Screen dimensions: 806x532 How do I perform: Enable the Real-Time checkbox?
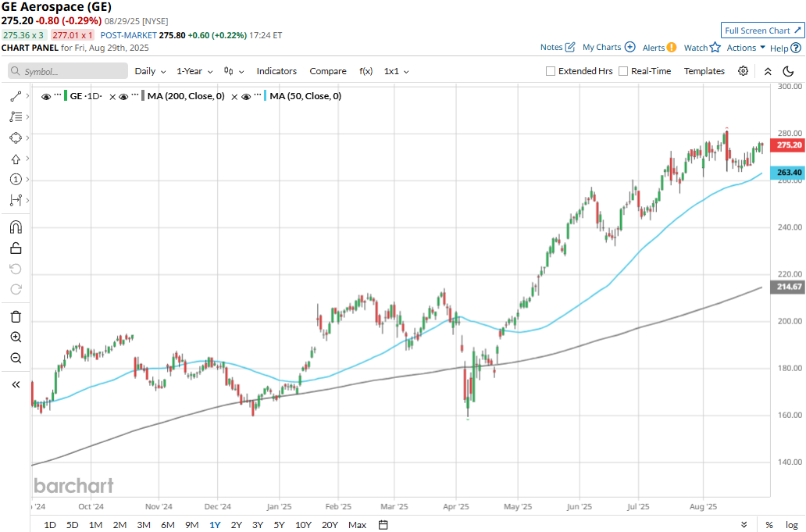[623, 71]
